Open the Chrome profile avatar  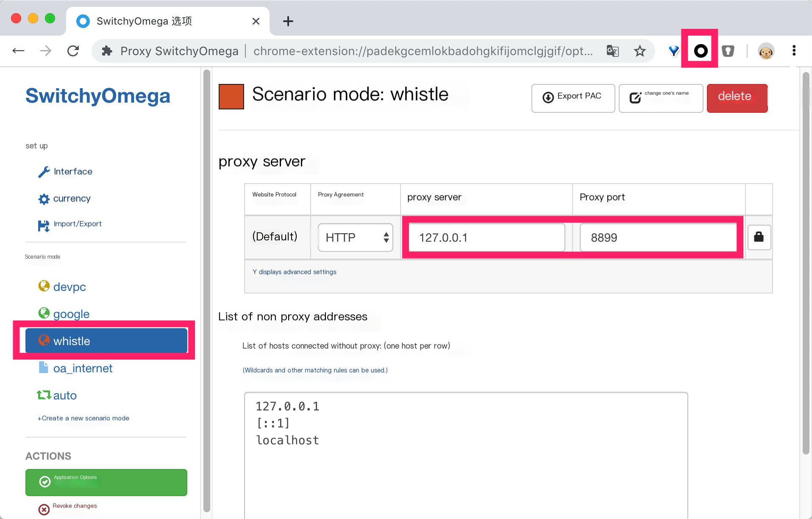[x=766, y=51]
